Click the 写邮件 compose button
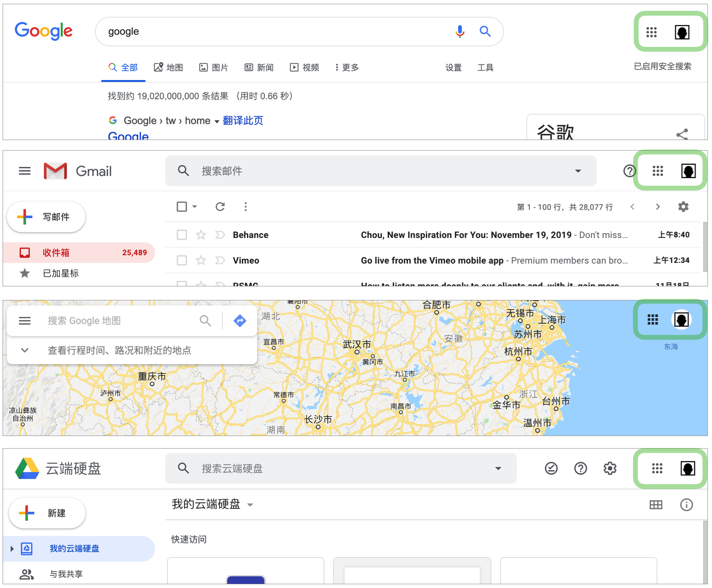This screenshot has width=712, height=588. (46, 217)
